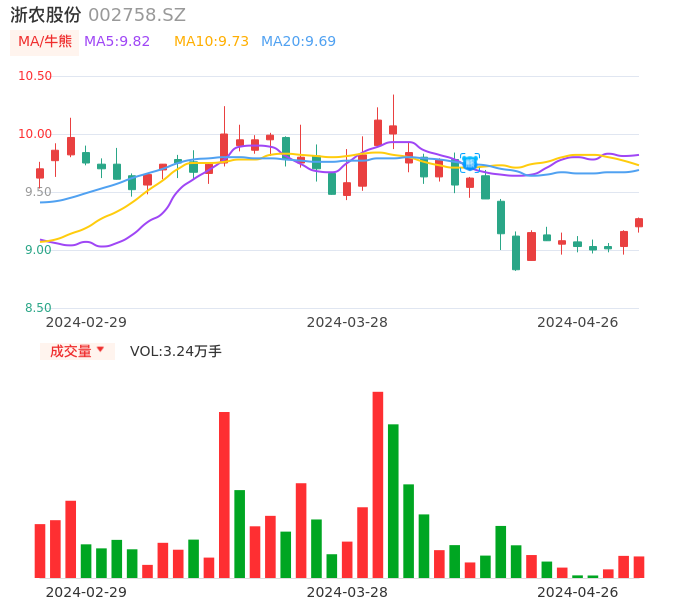Click the tallest green volume bar
Image resolution: width=686 pixels, height=606 pixels.
point(393,500)
